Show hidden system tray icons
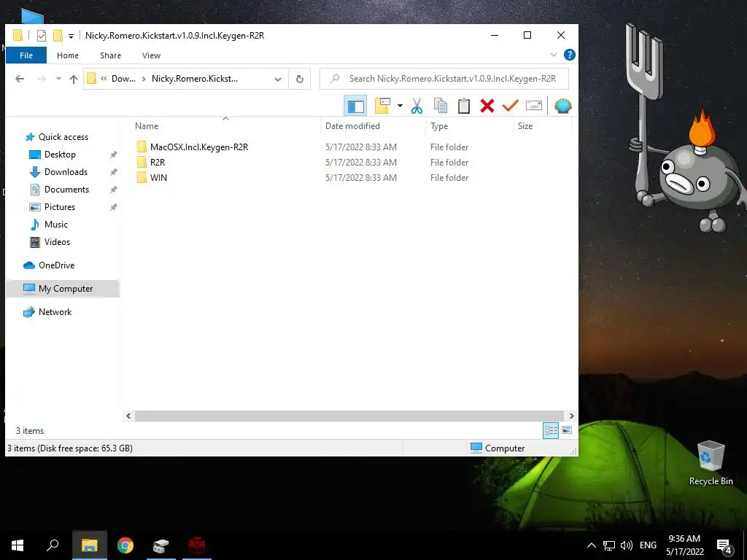The width and height of the screenshot is (747, 560). (591, 545)
